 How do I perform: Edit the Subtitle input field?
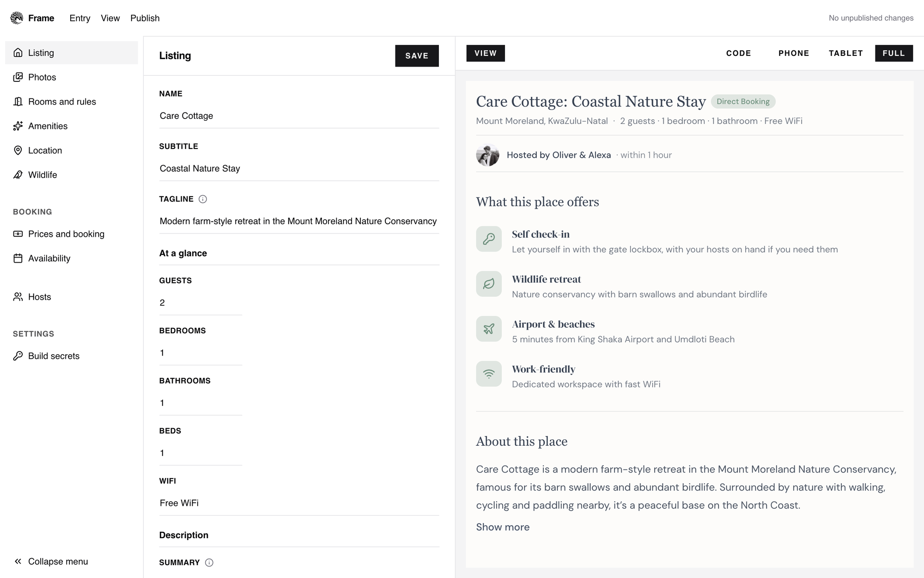(x=299, y=169)
